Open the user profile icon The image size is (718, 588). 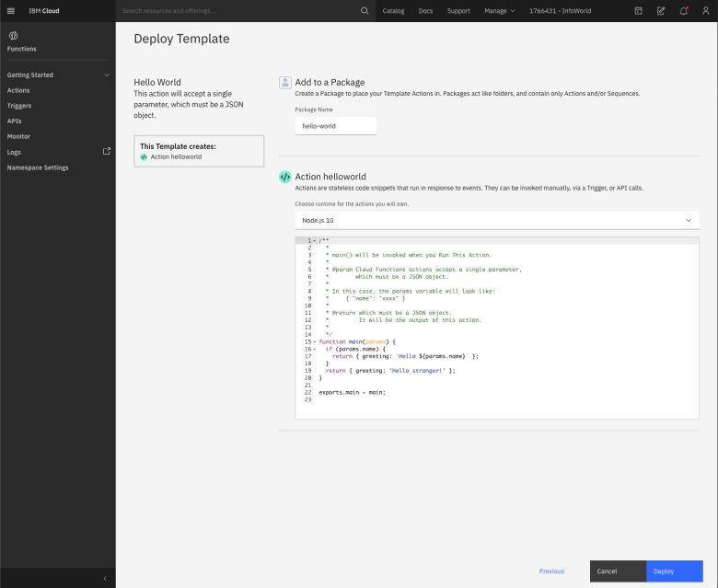point(705,11)
